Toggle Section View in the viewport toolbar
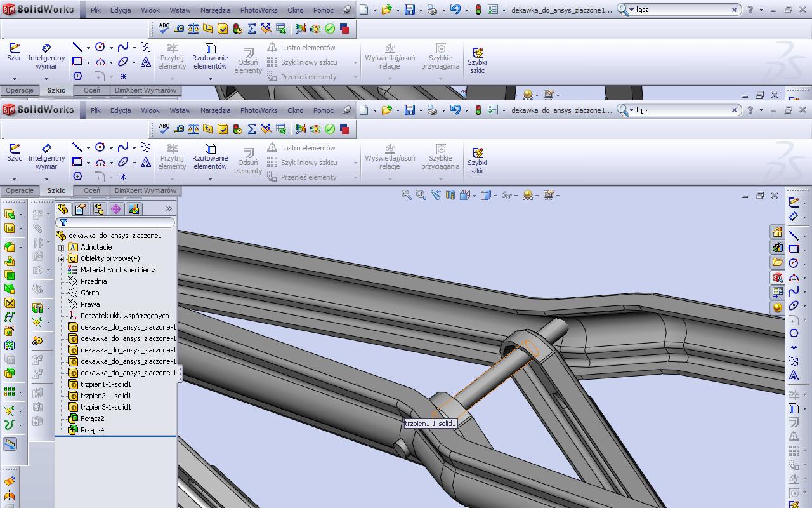This screenshot has width=812, height=508. (450, 195)
